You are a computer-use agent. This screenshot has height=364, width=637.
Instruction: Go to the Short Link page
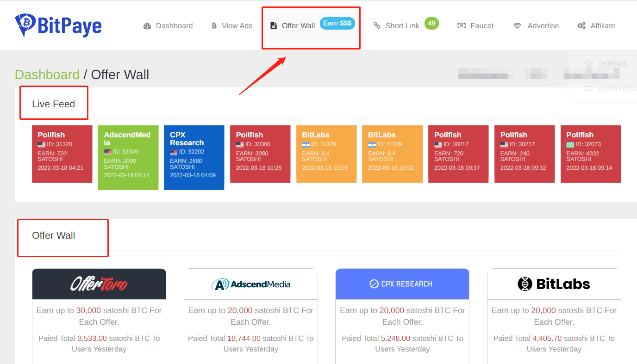[402, 26]
